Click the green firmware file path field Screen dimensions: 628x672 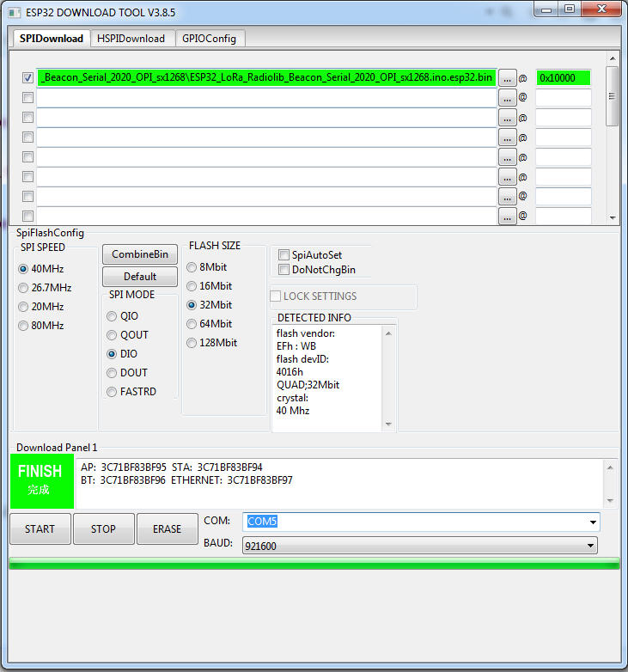[x=266, y=77]
